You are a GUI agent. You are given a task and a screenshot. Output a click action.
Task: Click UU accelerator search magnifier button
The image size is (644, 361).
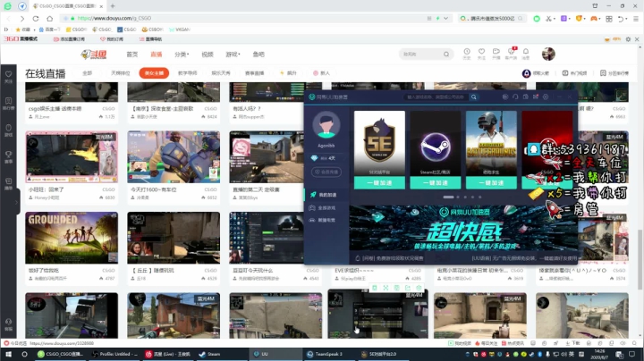coord(473,97)
